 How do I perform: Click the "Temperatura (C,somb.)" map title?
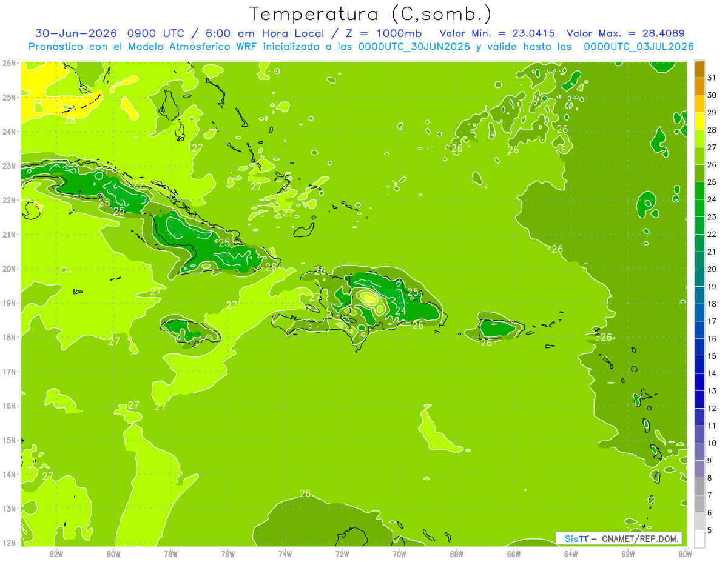click(x=370, y=14)
